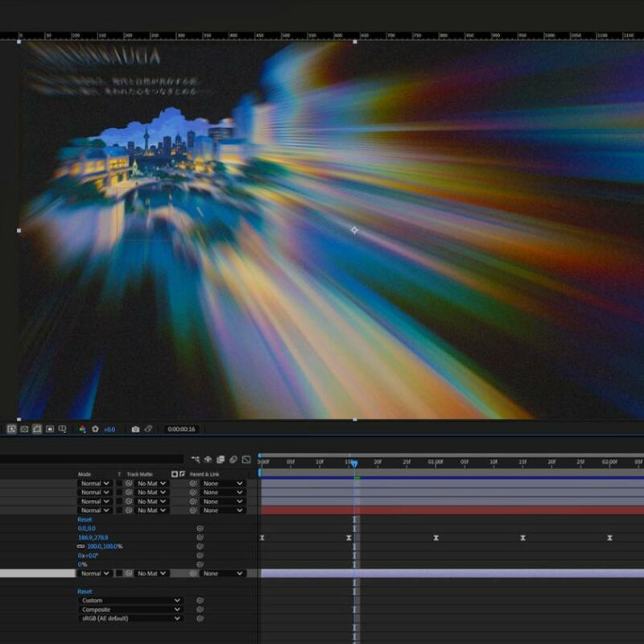Click the current time indicator playhead
Image resolution: width=644 pixels, height=644 pixels.
pos(354,464)
